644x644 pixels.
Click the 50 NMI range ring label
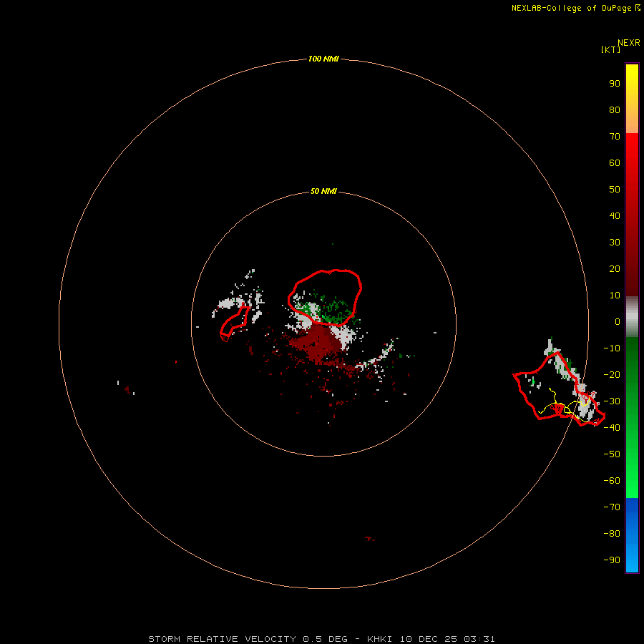323,191
